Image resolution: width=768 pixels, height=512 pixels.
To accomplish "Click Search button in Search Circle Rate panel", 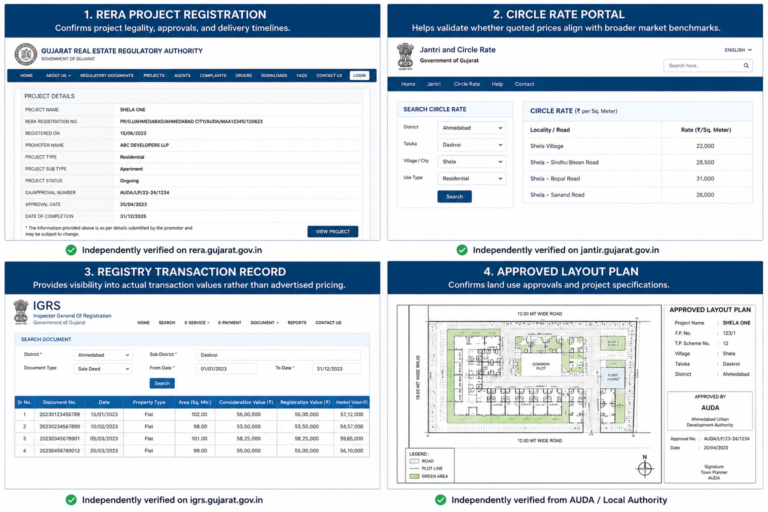I will pos(455,196).
